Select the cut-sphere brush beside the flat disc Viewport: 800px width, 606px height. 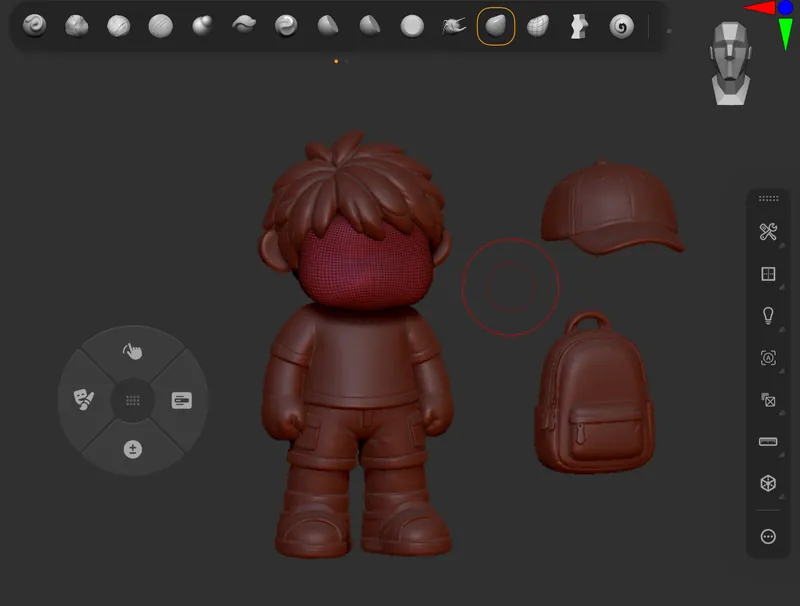[369, 26]
